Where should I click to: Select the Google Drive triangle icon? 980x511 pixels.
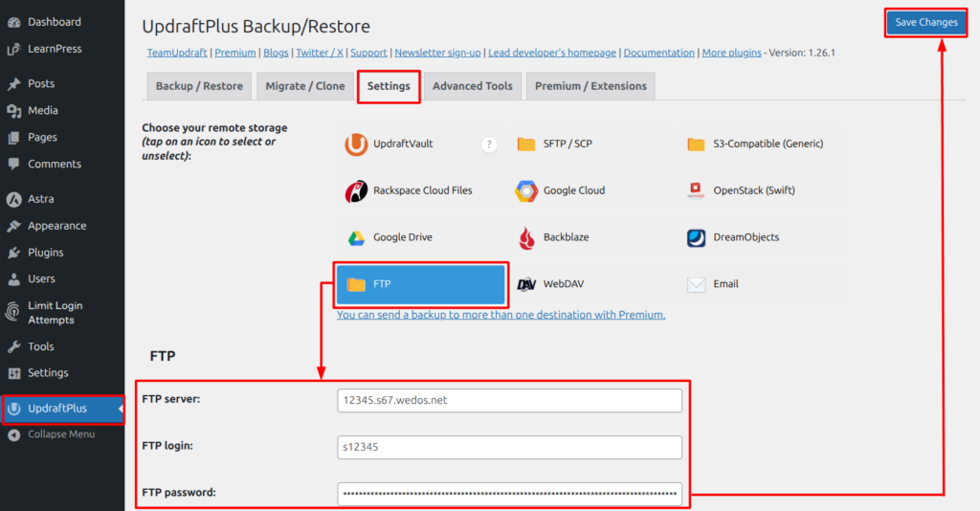coord(356,238)
